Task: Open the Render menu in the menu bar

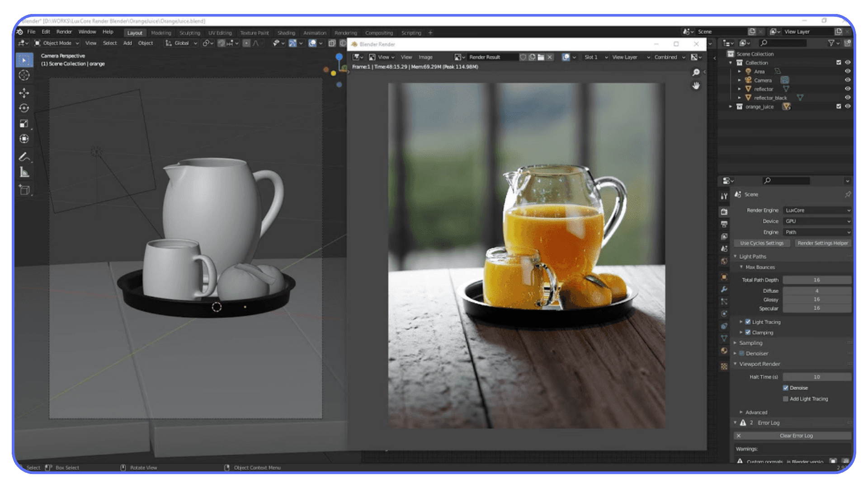Action: (64, 32)
